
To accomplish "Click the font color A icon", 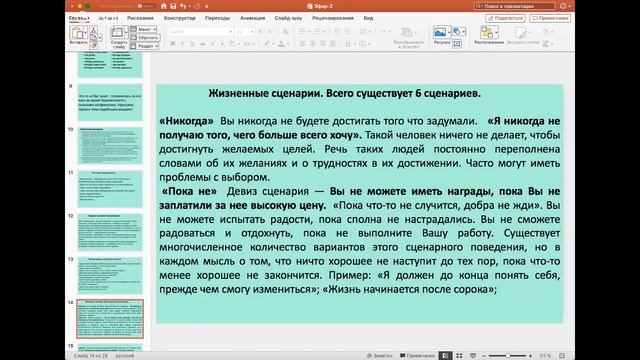I will click(281, 44).
